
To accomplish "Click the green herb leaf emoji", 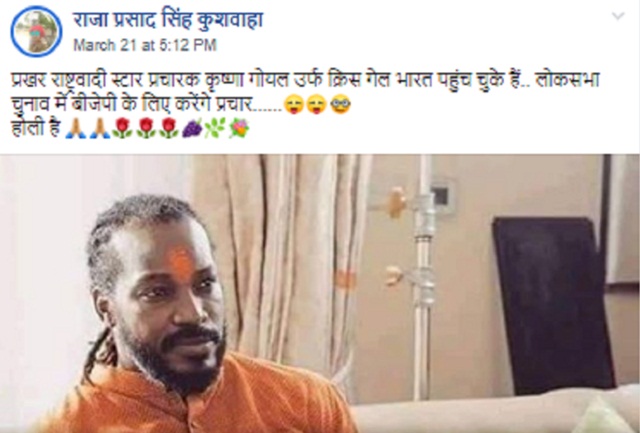I will (x=215, y=129).
